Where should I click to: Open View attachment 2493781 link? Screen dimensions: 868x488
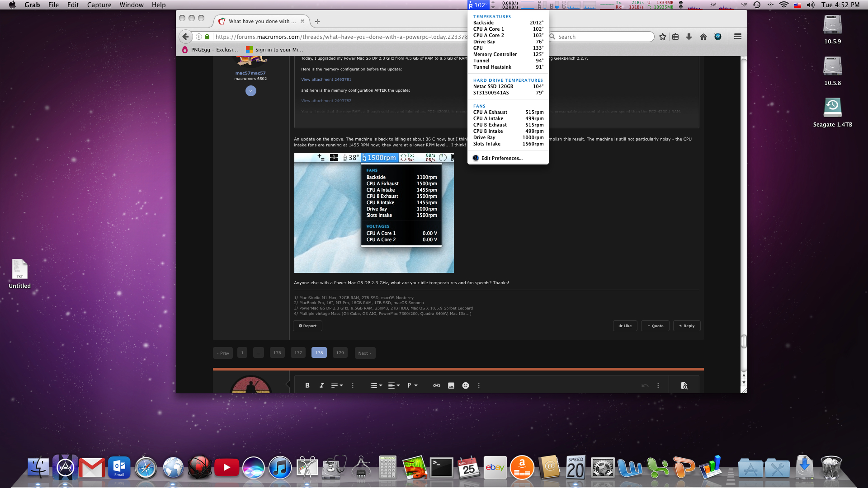(326, 80)
